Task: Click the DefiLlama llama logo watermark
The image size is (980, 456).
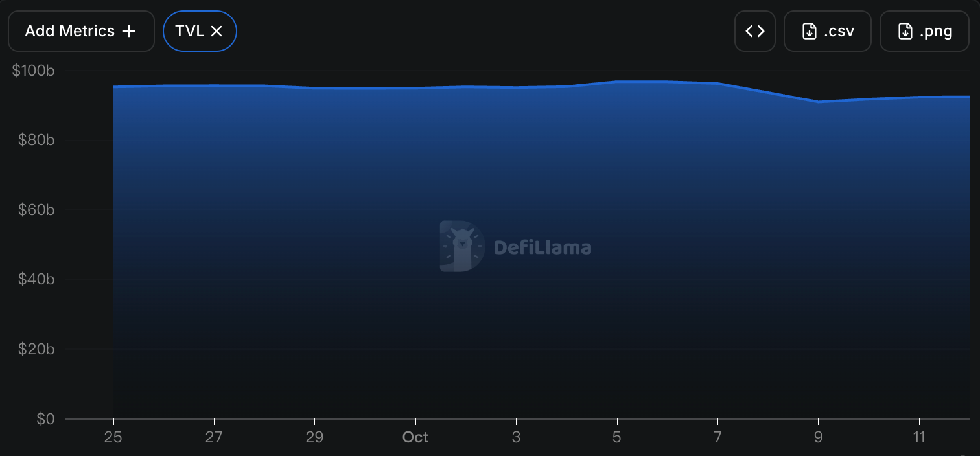Action: (461, 246)
